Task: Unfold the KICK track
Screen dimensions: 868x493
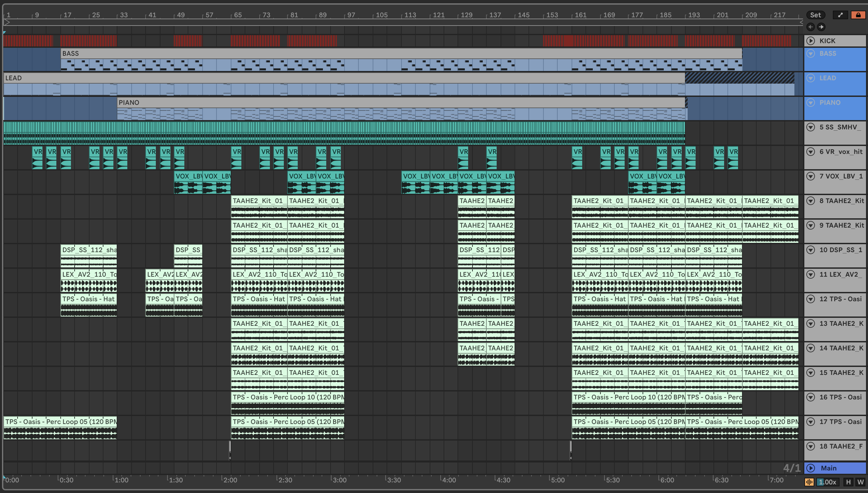Action: coord(811,40)
